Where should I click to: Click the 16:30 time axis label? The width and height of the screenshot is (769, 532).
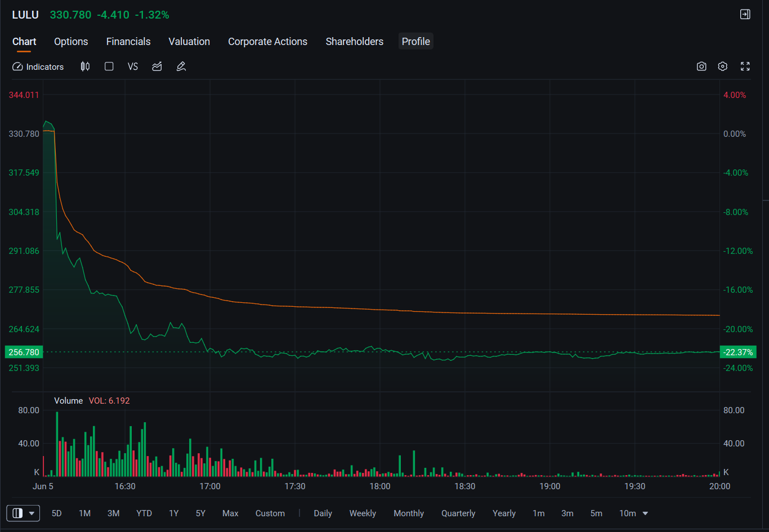coord(125,486)
